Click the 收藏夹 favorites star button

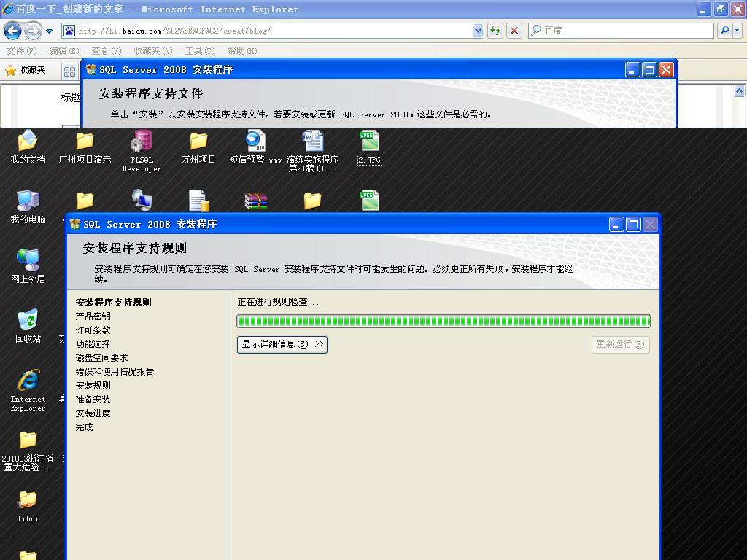pos(26,70)
